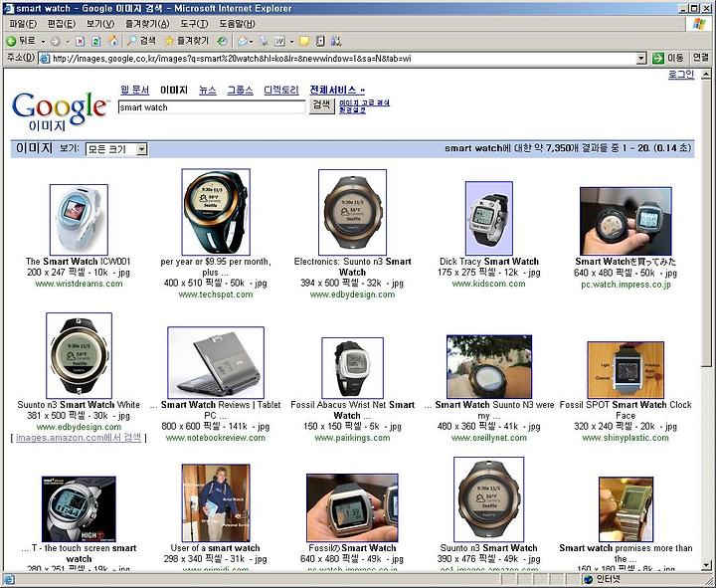Viewport: 716px width, 588px height.
Task: Open the 파일(F) menu
Action: 23,24
